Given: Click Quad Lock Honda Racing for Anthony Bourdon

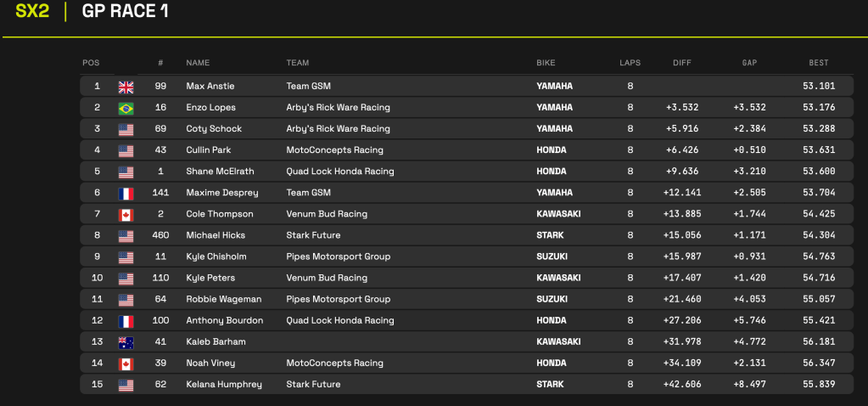Looking at the screenshot, I should (x=340, y=320).
